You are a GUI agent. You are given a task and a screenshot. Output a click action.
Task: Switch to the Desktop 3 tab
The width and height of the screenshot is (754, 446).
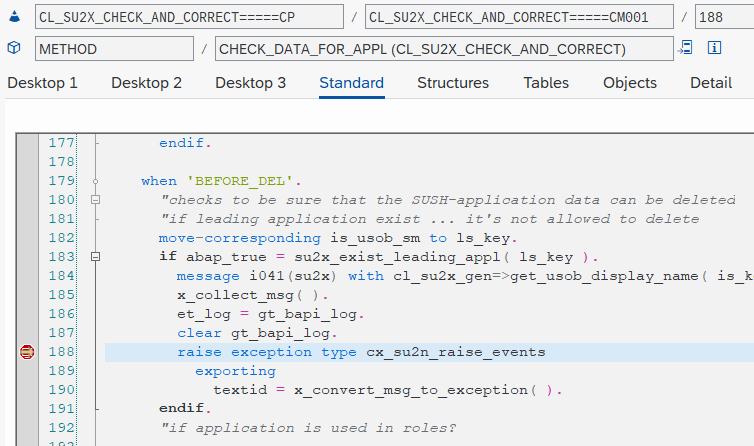(250, 83)
